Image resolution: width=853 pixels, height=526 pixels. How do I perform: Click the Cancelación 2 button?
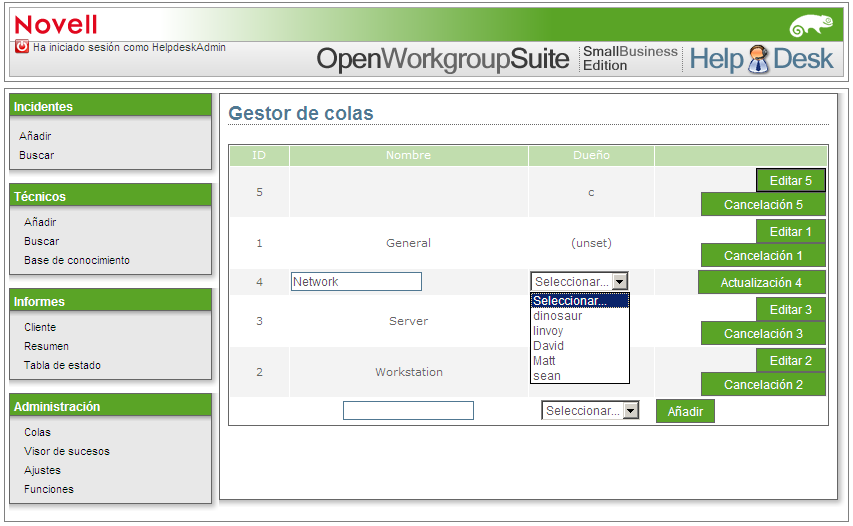click(763, 385)
